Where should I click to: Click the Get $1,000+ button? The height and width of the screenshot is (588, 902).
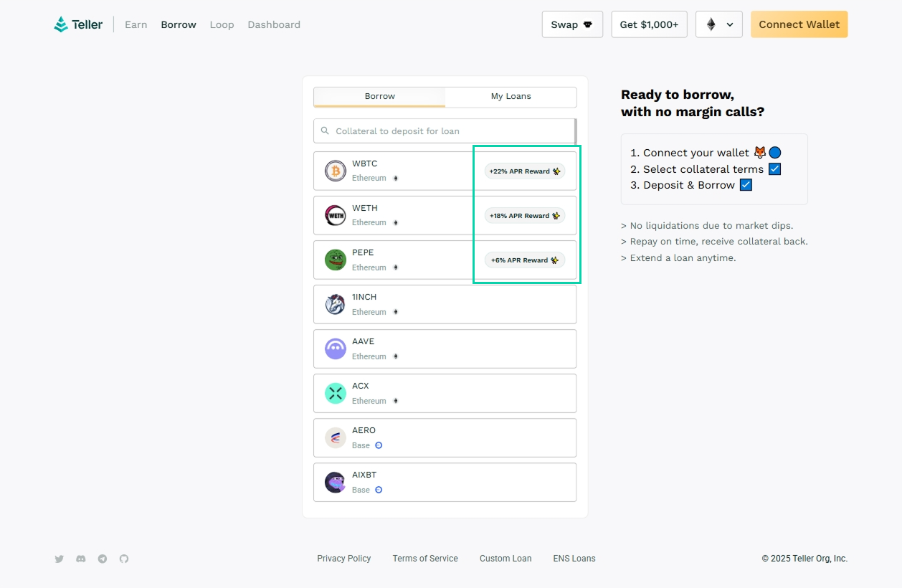click(x=649, y=24)
